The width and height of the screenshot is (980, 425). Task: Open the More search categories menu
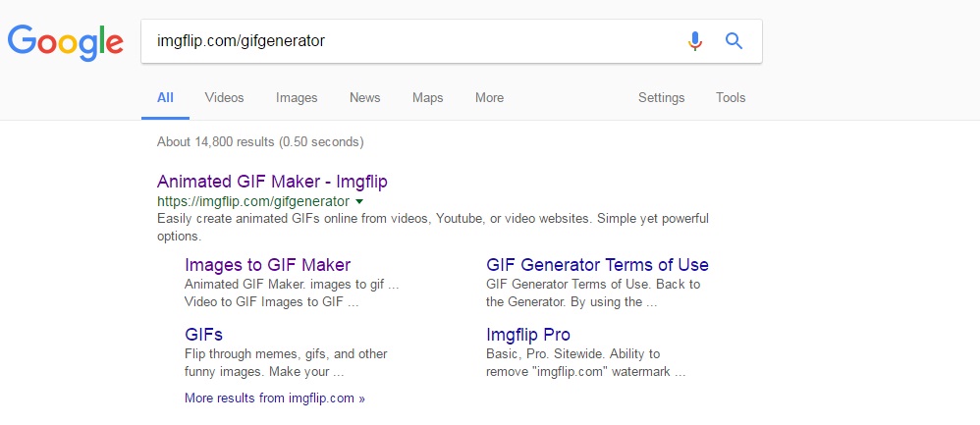489,97
